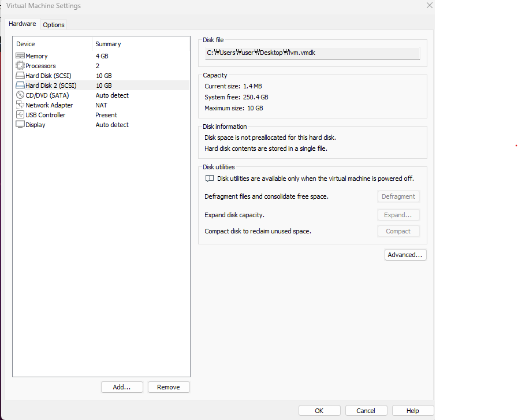Click the System free: 250.4 GB text
The height and width of the screenshot is (420, 518).
(237, 97)
